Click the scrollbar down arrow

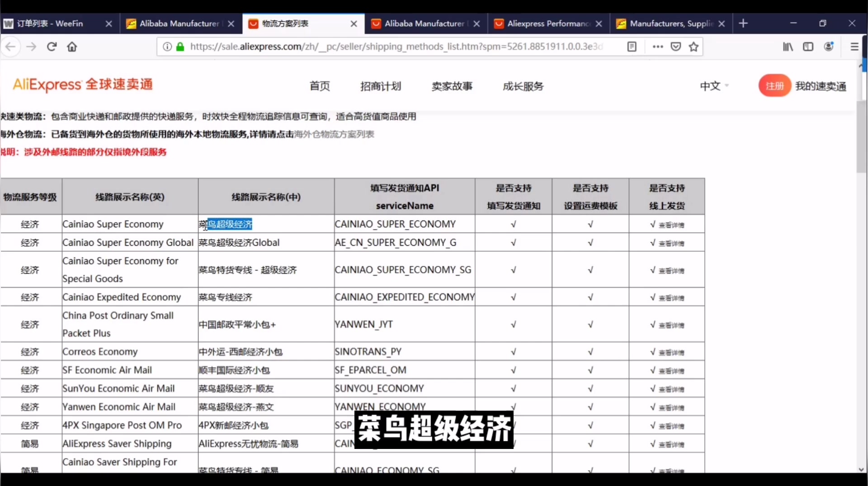tap(862, 469)
